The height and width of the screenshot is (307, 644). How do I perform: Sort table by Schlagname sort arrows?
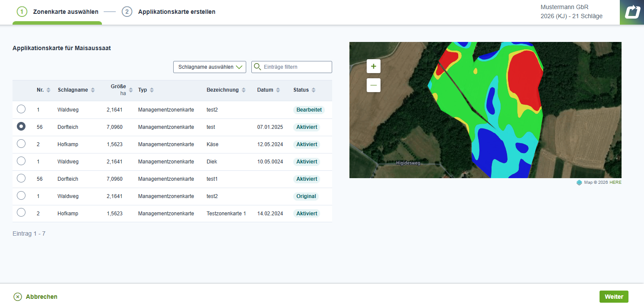[93, 90]
